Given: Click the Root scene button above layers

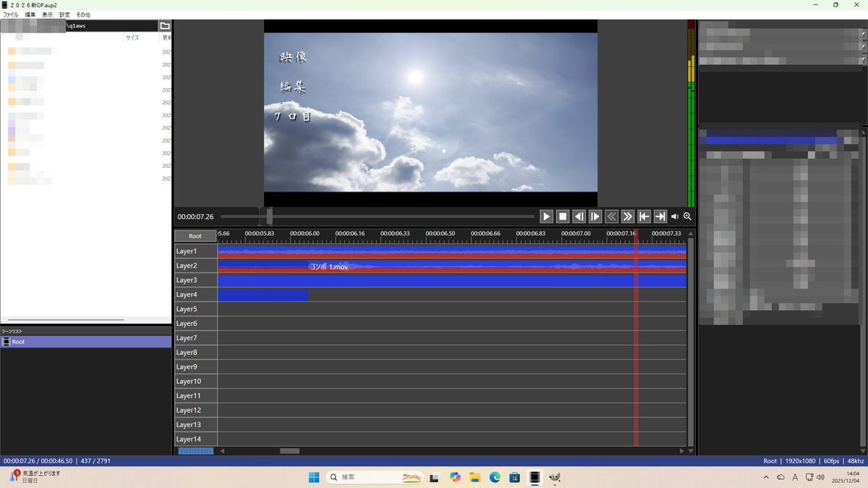Looking at the screenshot, I should click(195, 236).
